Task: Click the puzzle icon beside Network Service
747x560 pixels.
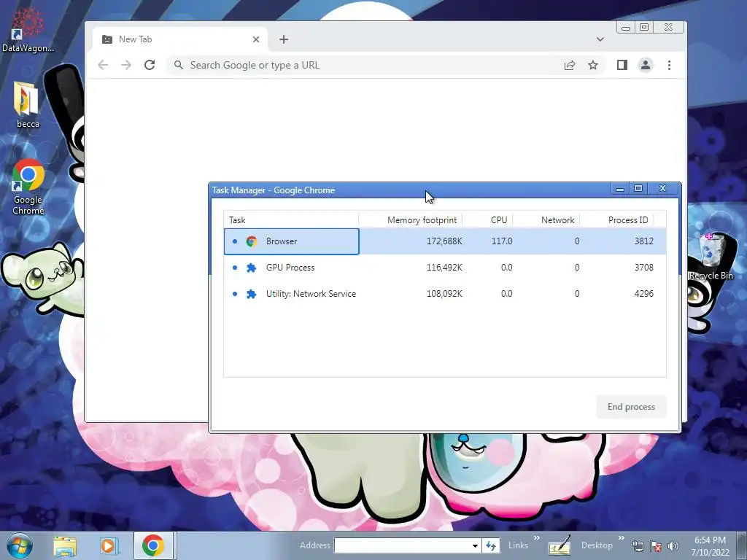Action: pos(252,294)
